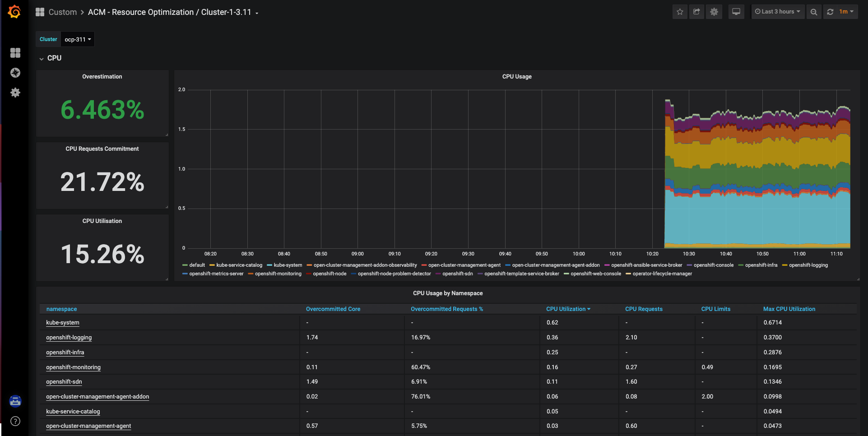Open the Last 3 hours time picker

click(778, 12)
